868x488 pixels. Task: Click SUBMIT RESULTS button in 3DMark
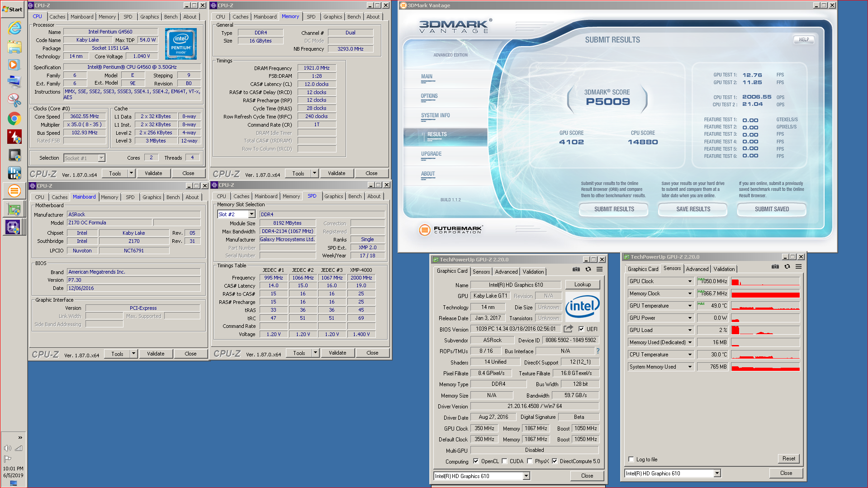614,209
